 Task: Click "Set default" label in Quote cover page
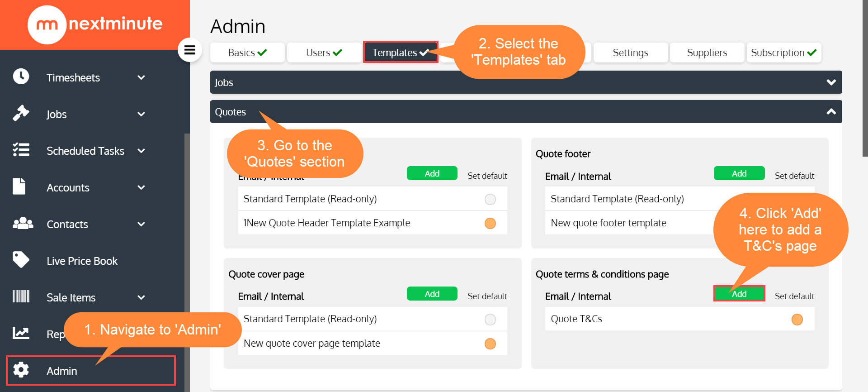pos(487,296)
